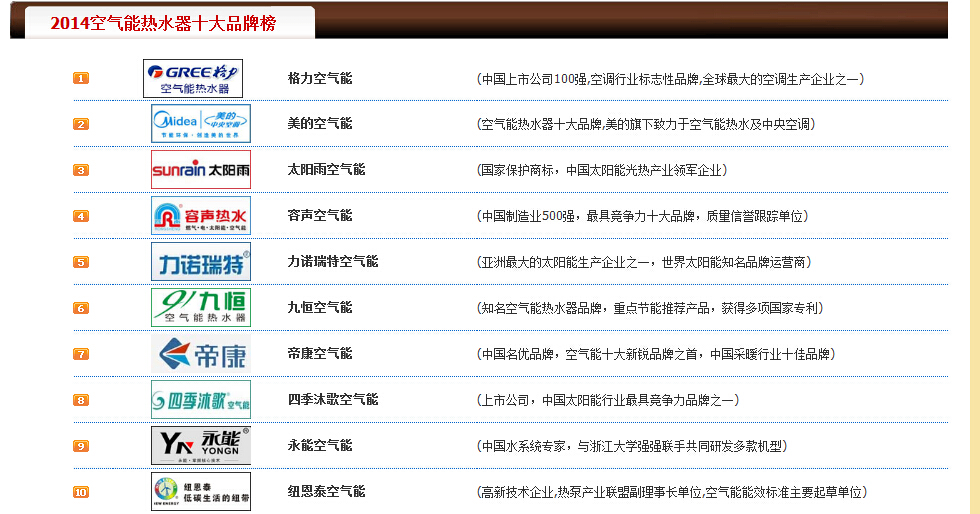Click the rank 6 number badge

pos(81,308)
